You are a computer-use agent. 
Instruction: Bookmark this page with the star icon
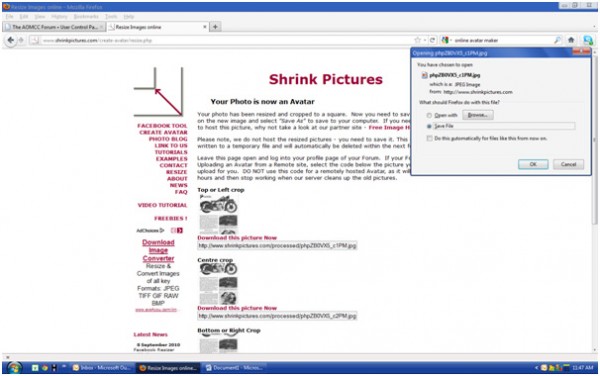[x=417, y=40]
